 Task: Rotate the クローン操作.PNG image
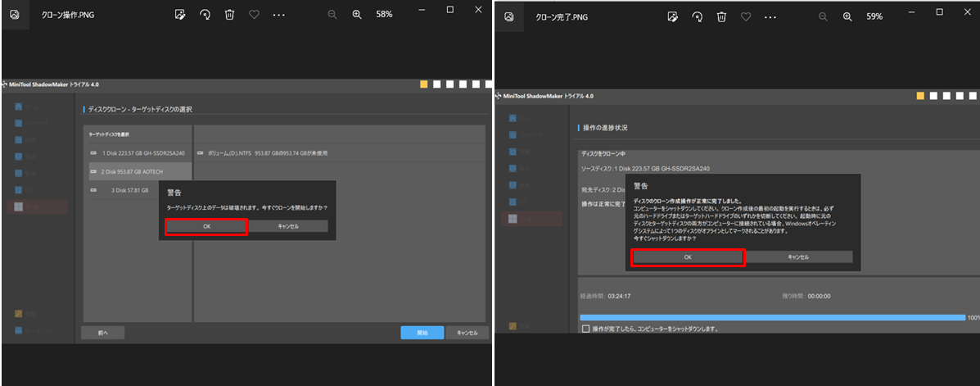point(205,15)
